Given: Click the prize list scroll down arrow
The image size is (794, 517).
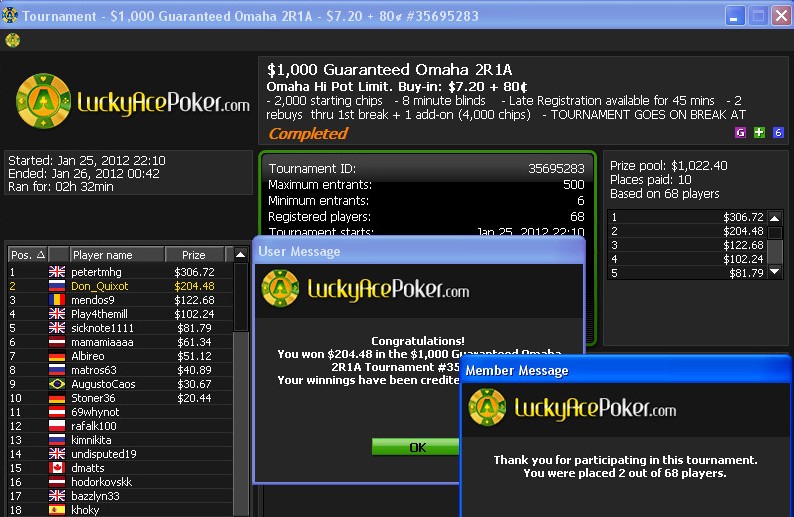Looking at the screenshot, I should coord(775,272).
